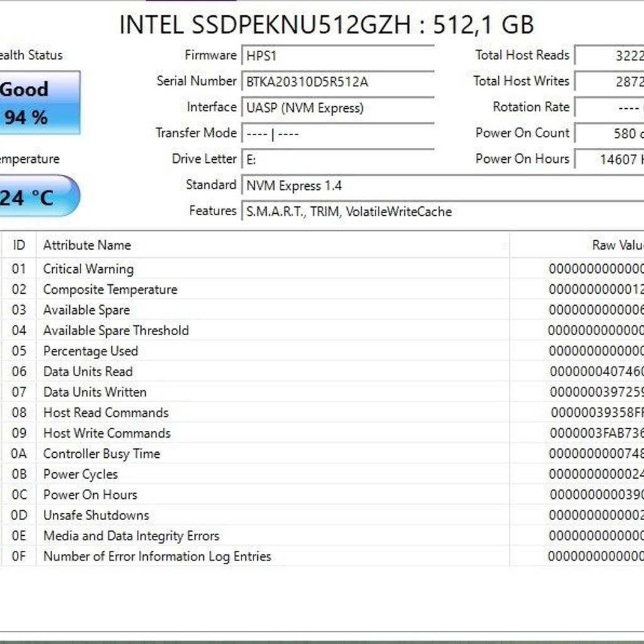
Task: Click the Power On Hours value field at top
Action: 609,159
